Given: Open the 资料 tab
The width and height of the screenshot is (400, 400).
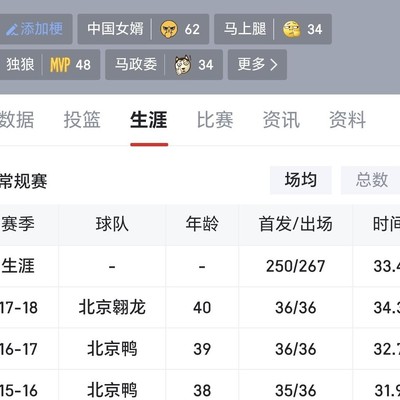Looking at the screenshot, I should (x=348, y=120).
